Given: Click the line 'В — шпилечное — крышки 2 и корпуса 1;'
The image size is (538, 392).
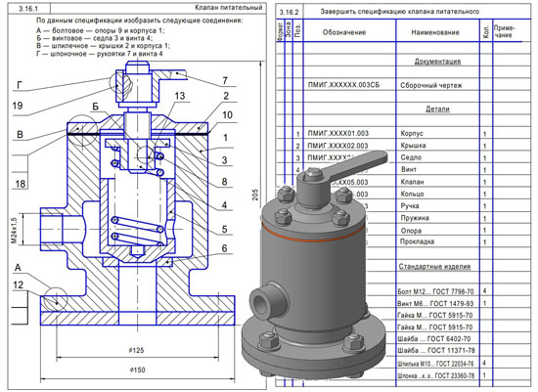Looking at the screenshot, I should coord(103,46).
